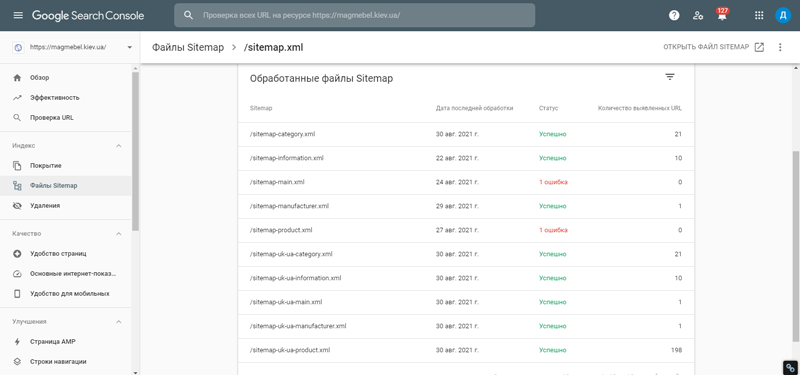This screenshot has height=375, width=800.
Task: Click Sitemap column header
Action: 261,108
